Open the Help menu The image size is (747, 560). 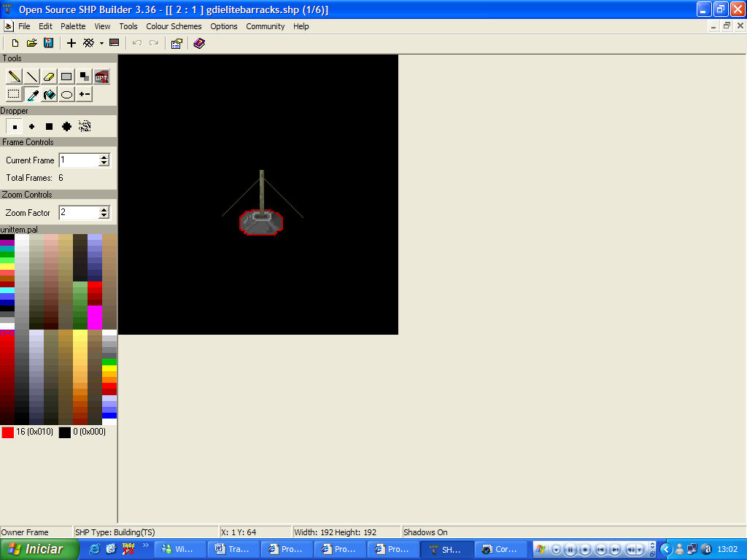pyautogui.click(x=301, y=26)
